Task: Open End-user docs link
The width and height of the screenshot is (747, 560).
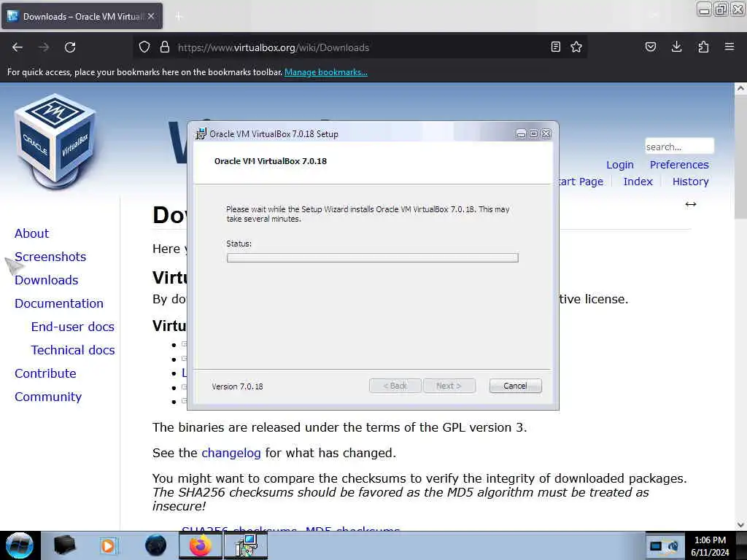Action: [72, 327]
